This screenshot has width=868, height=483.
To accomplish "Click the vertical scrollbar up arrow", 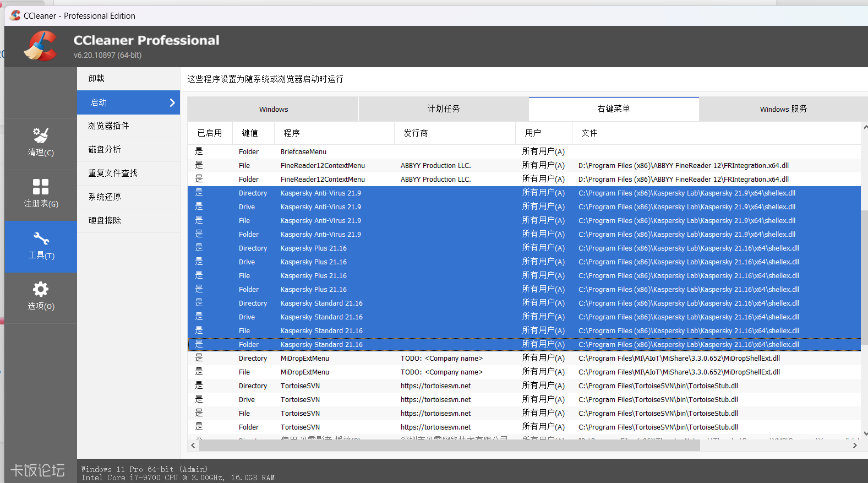I will pos(865,127).
